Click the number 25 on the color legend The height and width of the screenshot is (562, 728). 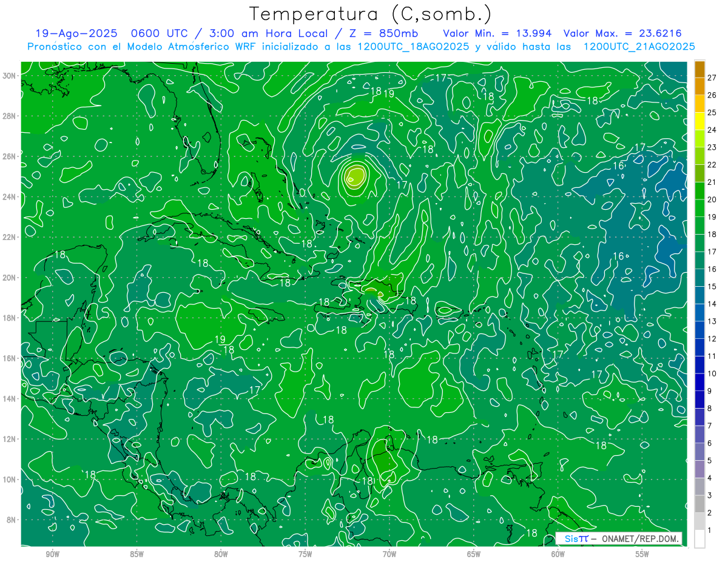pyautogui.click(x=712, y=113)
